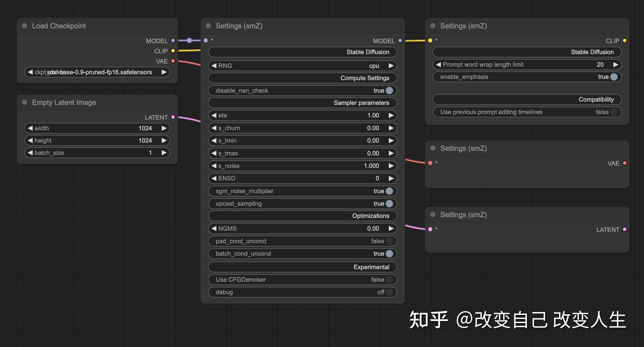Click the CLIP output port on top-right Settings node
The image size is (644, 347).
click(624, 41)
